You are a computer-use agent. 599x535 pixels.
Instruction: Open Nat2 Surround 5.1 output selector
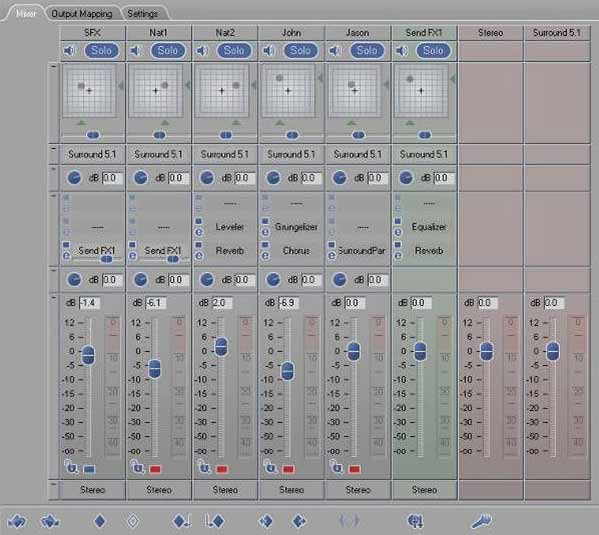click(x=225, y=154)
